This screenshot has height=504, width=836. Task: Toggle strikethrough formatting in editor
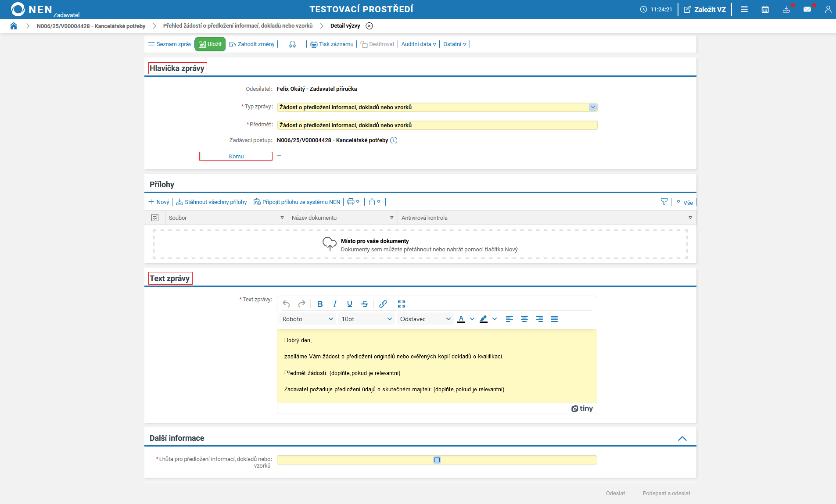[365, 304]
